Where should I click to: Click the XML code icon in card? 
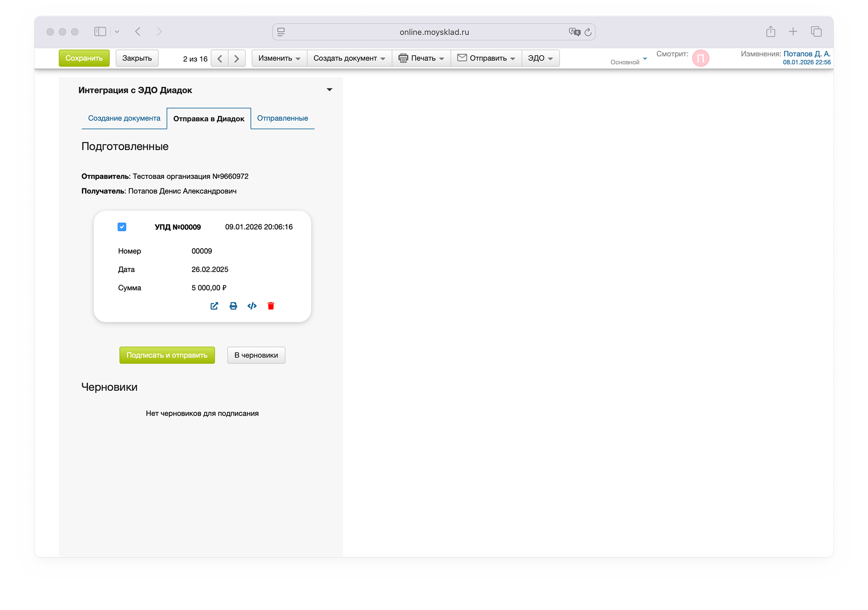[252, 306]
